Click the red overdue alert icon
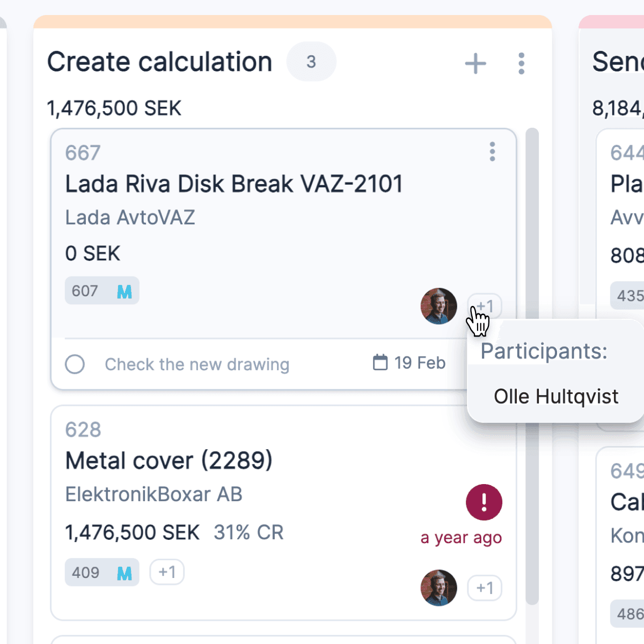 pos(484,502)
